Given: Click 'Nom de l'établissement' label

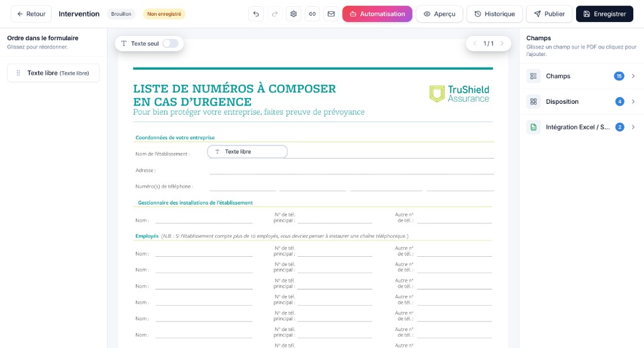Looking at the screenshot, I should click(163, 154).
